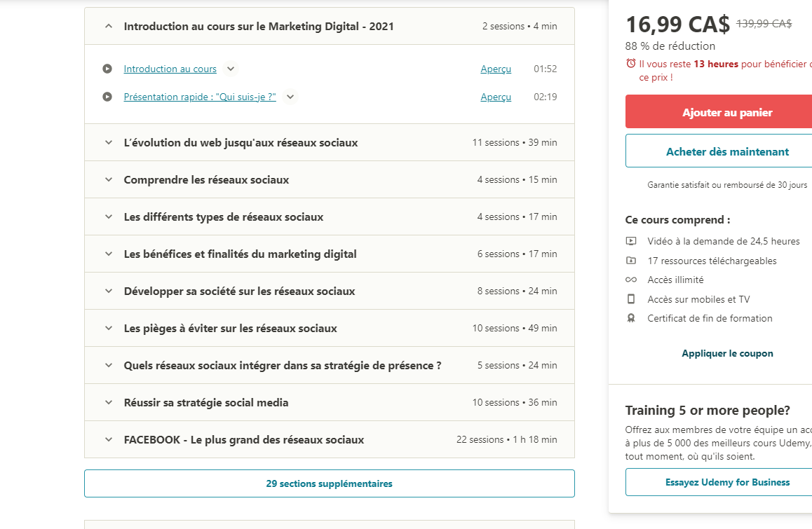Expand L'évolution du web section
Image resolution: width=812 pixels, height=529 pixels.
(x=109, y=143)
